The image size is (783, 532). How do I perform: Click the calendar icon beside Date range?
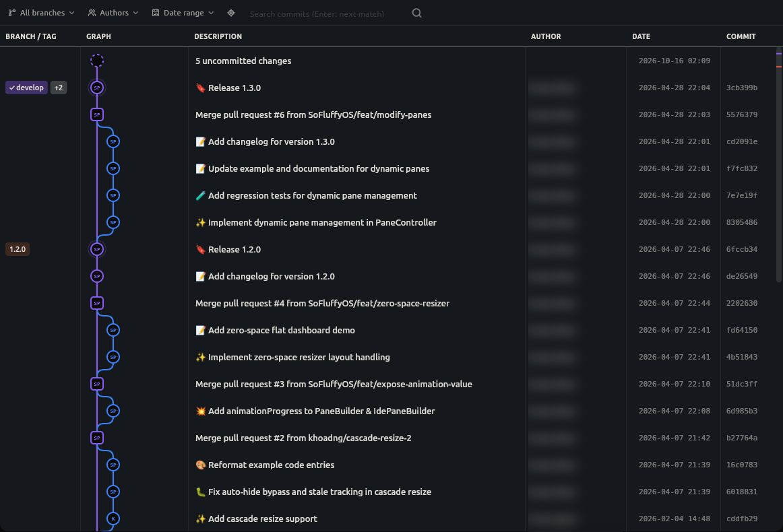coord(156,13)
